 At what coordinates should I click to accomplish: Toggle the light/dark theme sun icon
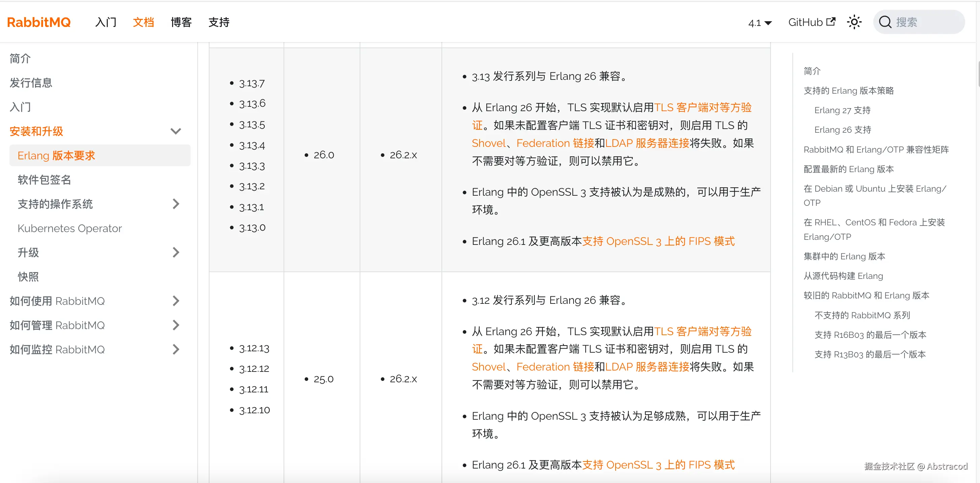[854, 22]
